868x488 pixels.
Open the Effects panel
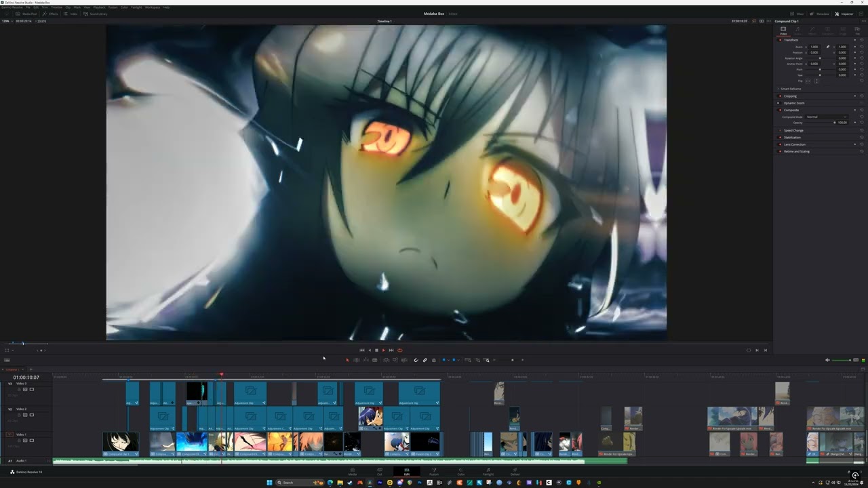click(x=51, y=14)
